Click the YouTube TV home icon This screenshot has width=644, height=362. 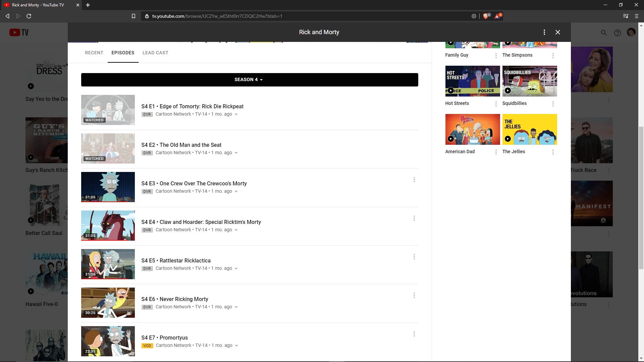pos(18,32)
